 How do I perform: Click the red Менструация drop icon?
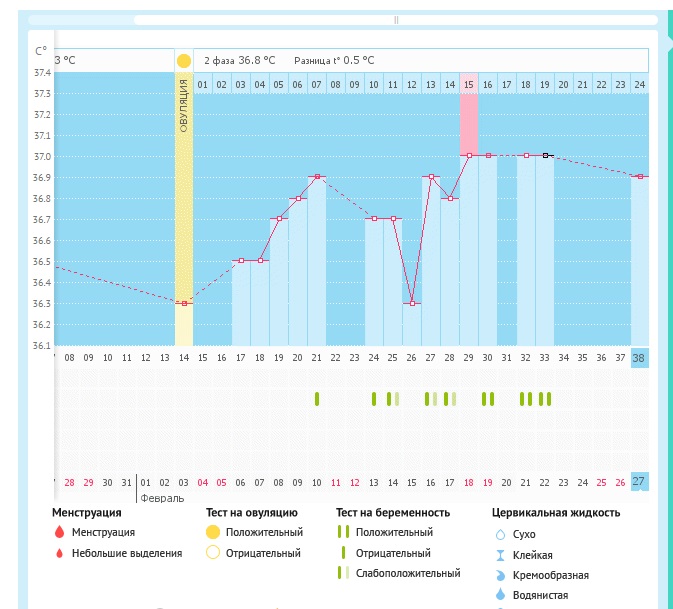pos(59,533)
